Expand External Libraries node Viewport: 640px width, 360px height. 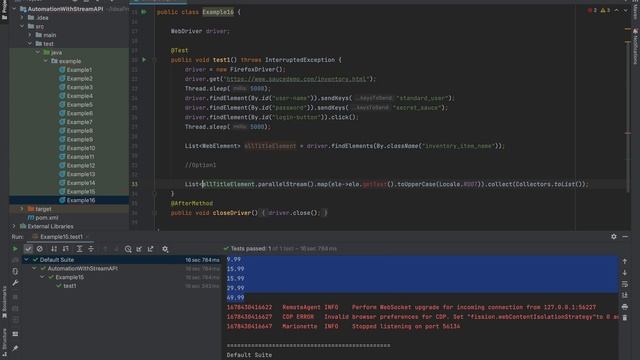(x=15, y=226)
